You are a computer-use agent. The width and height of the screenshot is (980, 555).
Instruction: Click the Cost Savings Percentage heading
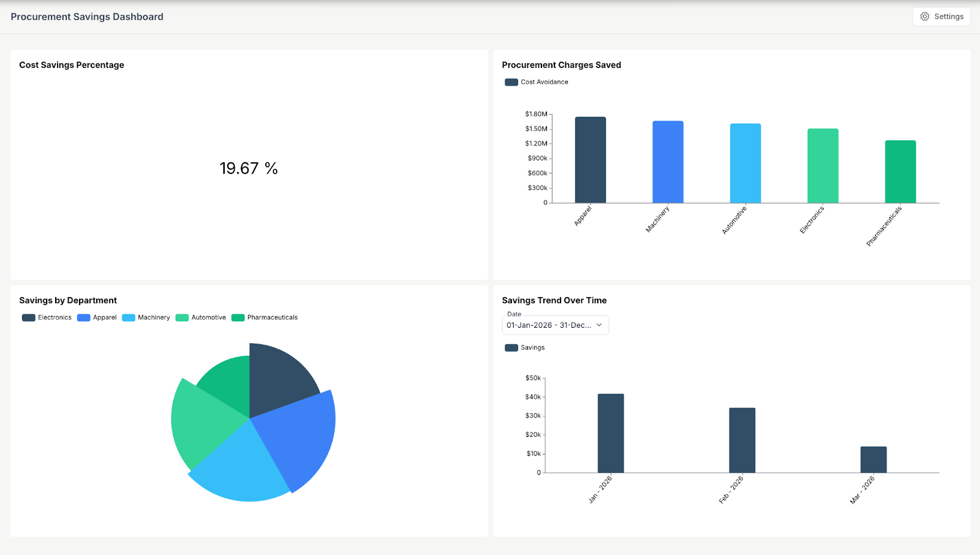click(71, 65)
